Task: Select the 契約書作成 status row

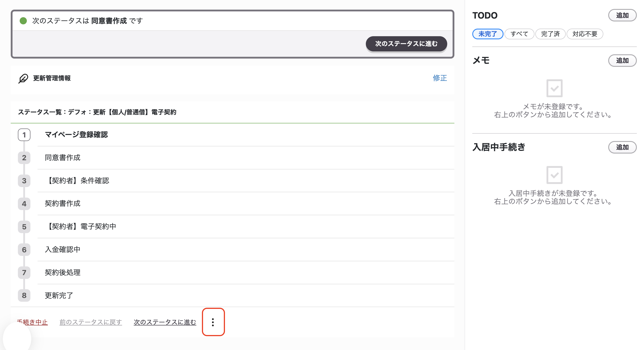Action: (246, 204)
